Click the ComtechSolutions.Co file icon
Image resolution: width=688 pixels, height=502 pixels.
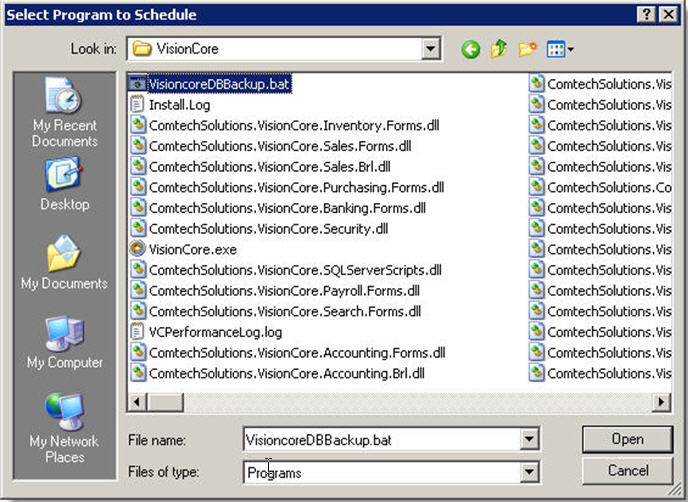(x=537, y=187)
